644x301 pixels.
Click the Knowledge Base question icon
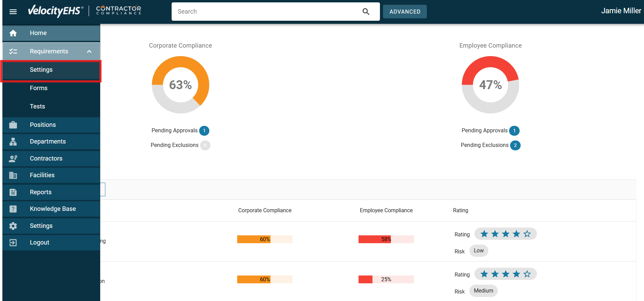coord(13,209)
